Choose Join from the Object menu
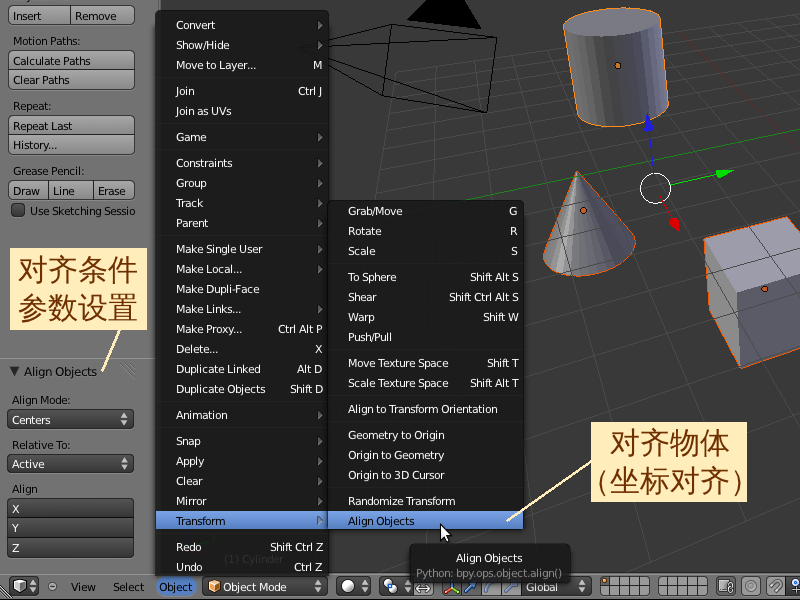The image size is (800, 600). tap(242, 91)
